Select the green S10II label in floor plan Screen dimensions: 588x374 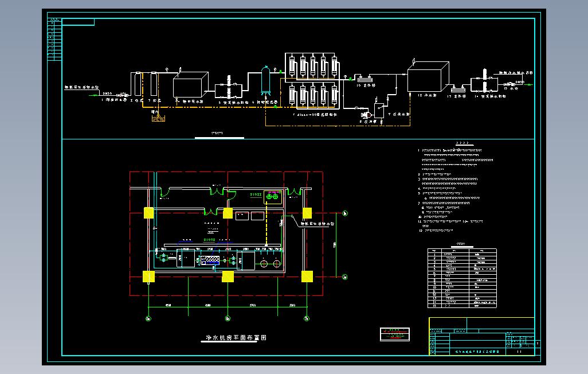coord(256,194)
